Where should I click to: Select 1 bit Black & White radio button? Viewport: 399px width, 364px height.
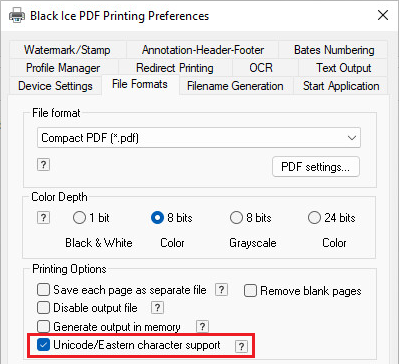point(79,218)
